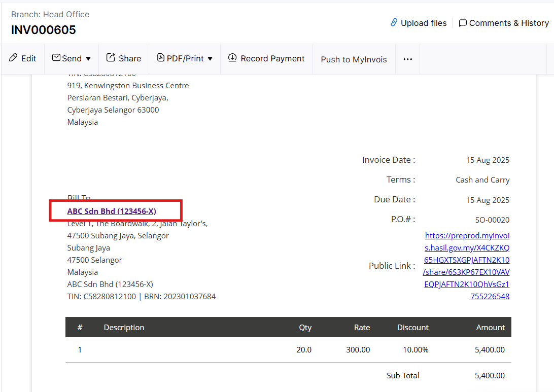Click the Edit pencil icon
Screen dimensions: 554x392
[x=13, y=58]
